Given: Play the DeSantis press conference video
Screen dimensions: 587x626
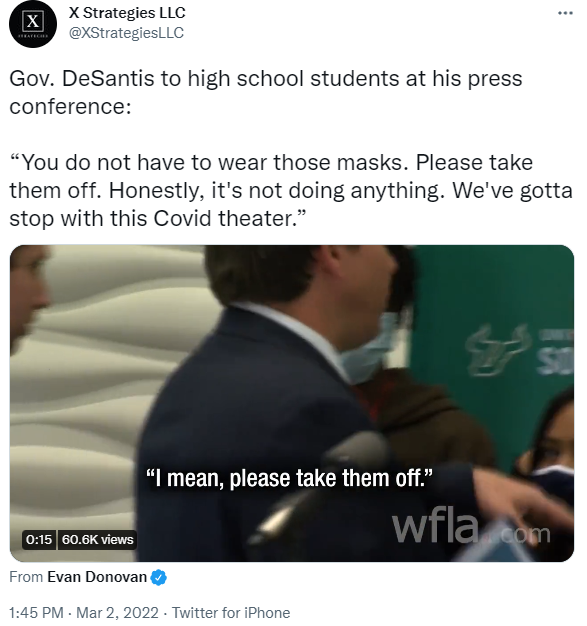Looking at the screenshot, I should tap(292, 403).
